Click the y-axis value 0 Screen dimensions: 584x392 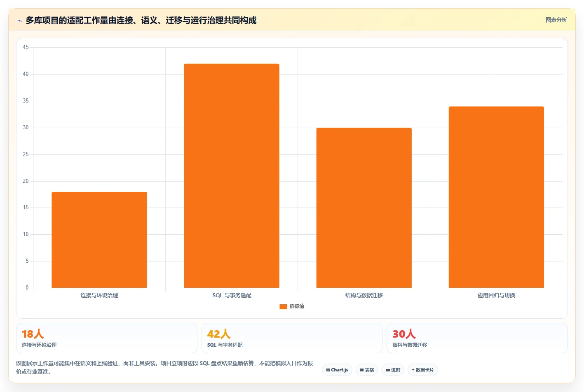[x=27, y=288]
